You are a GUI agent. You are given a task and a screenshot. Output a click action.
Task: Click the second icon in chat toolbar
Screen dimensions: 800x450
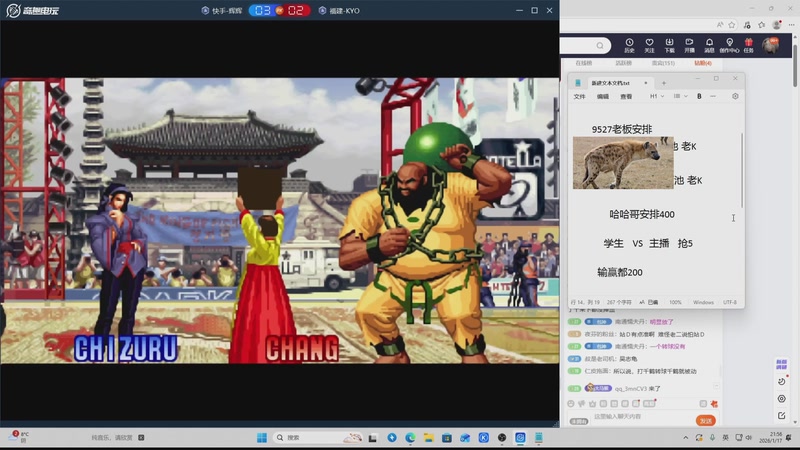click(582, 404)
